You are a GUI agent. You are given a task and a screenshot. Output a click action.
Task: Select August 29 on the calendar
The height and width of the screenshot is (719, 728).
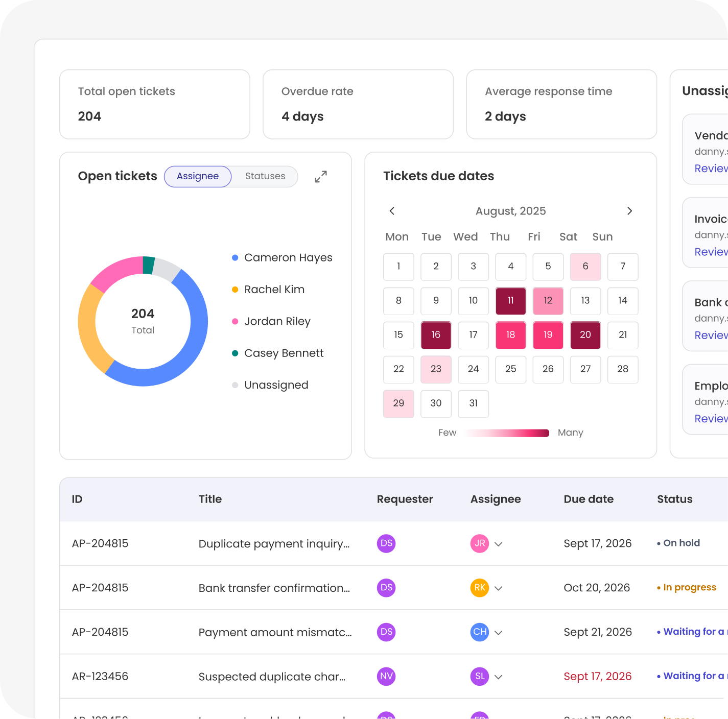[x=398, y=403]
